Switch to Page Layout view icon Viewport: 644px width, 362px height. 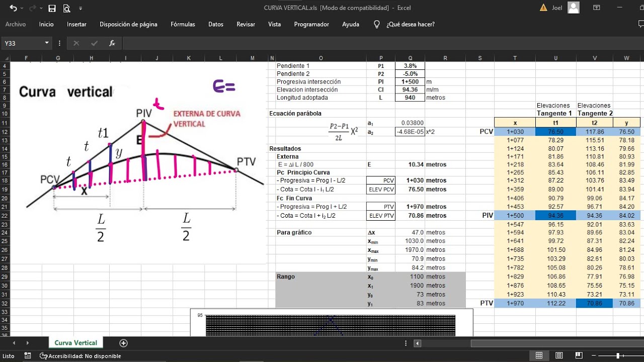(559, 355)
